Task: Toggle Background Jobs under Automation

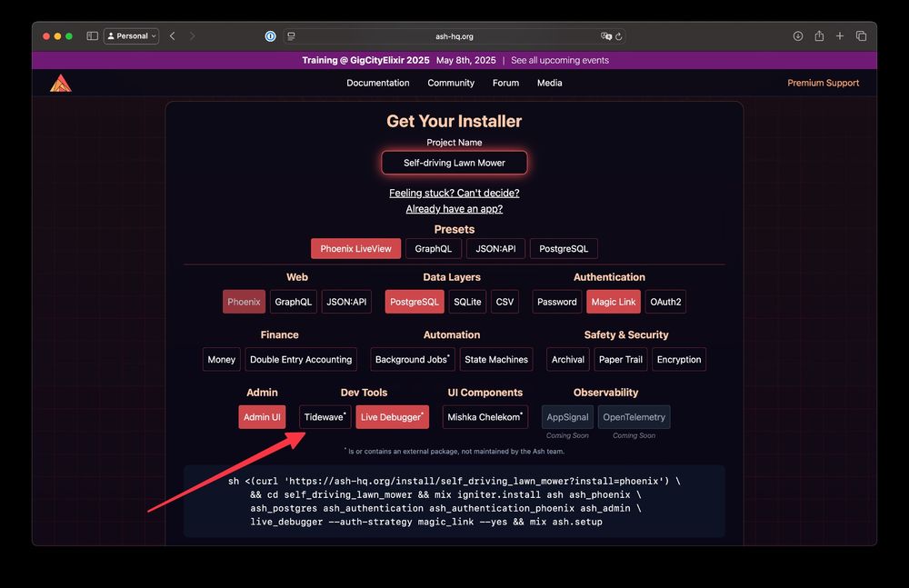Action: point(413,360)
